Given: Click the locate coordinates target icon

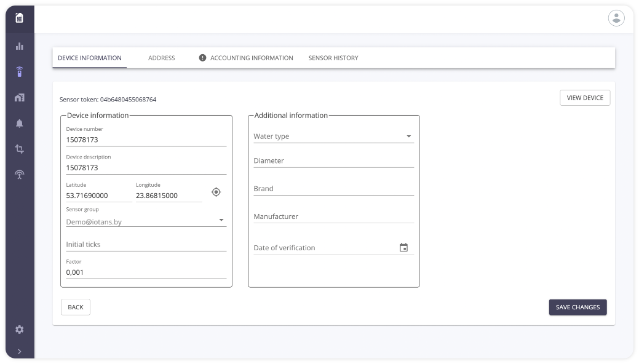Looking at the screenshot, I should point(216,192).
